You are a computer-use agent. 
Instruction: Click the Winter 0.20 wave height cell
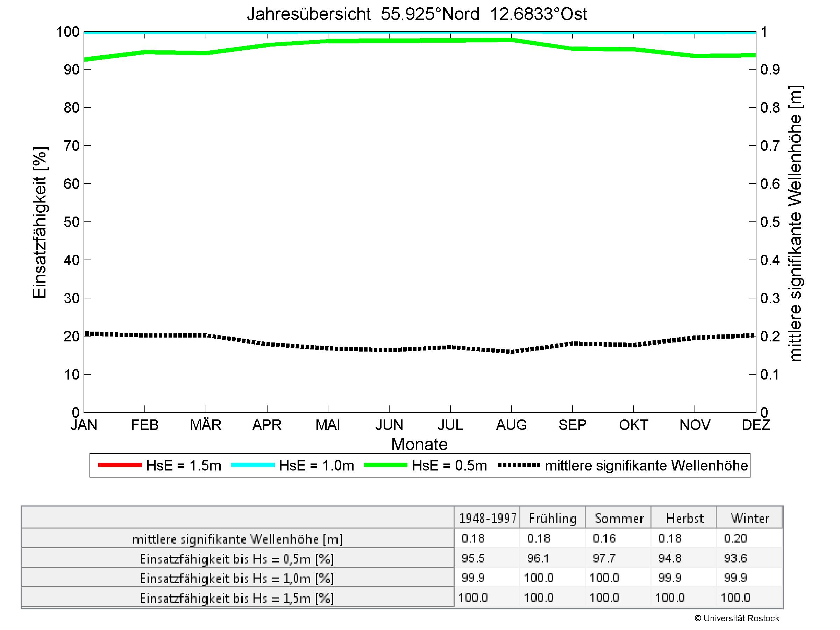tap(735, 538)
